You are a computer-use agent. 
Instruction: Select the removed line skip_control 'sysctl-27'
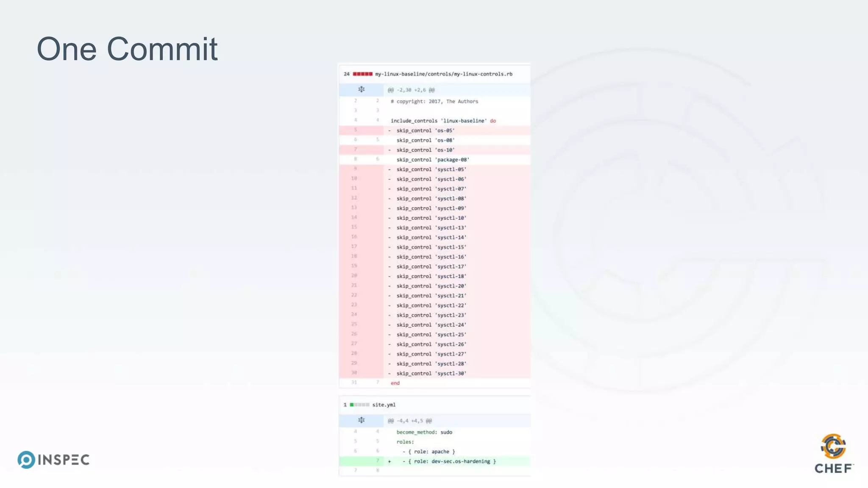pos(434,355)
